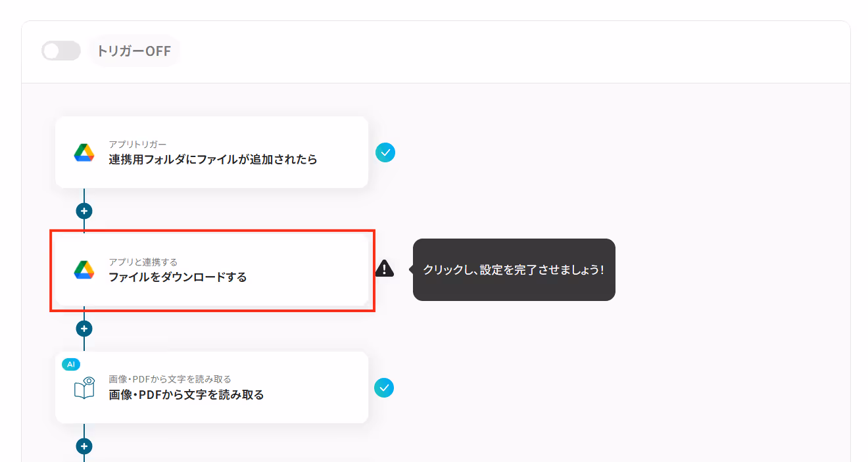Click Google Drive icon in ファイルをダウンロードする card
The height and width of the screenshot is (462, 868).
(x=84, y=270)
